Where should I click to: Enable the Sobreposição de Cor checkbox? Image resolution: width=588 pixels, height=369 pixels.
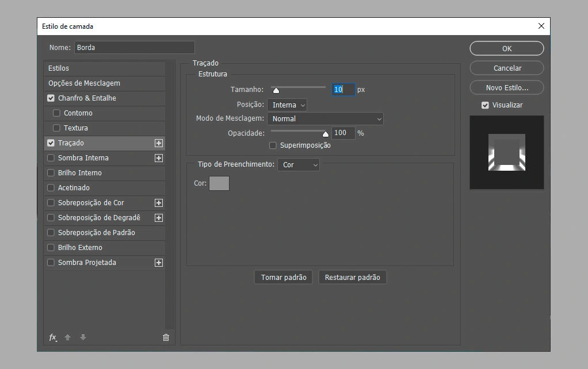51,203
